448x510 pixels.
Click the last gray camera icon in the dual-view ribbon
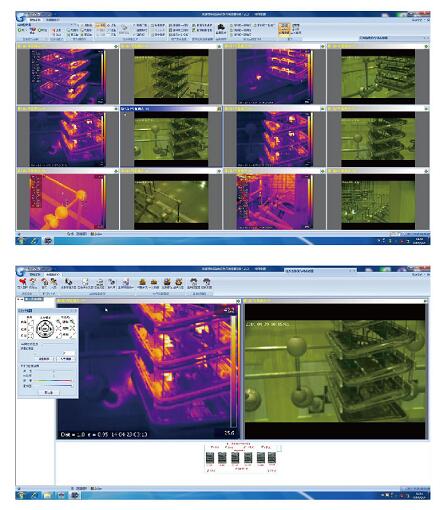(207, 283)
